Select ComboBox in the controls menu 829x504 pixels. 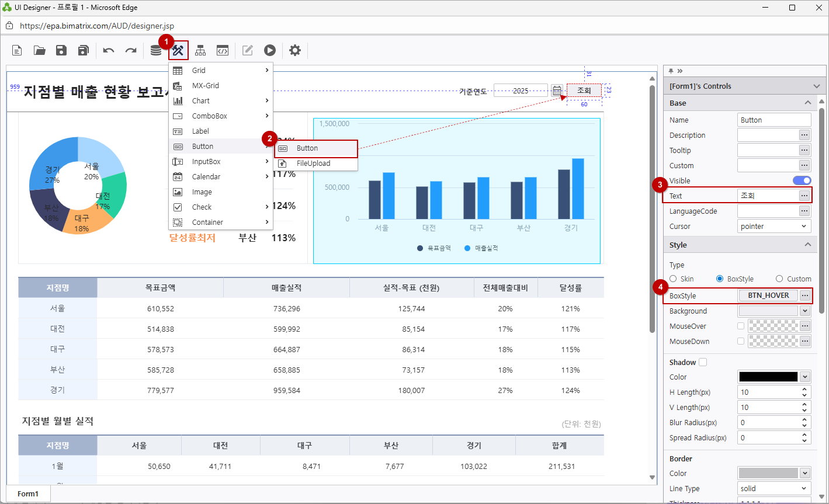(210, 116)
